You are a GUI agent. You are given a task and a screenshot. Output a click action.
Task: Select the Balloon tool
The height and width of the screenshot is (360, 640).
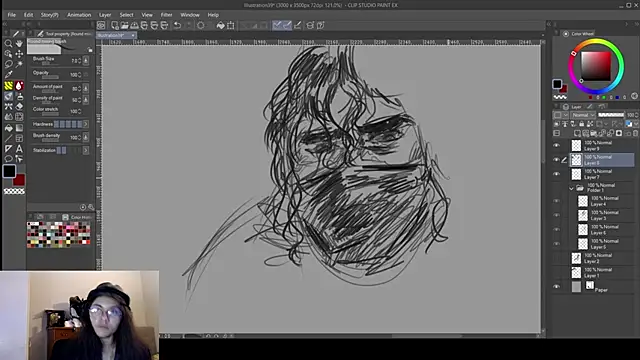click(x=8, y=159)
